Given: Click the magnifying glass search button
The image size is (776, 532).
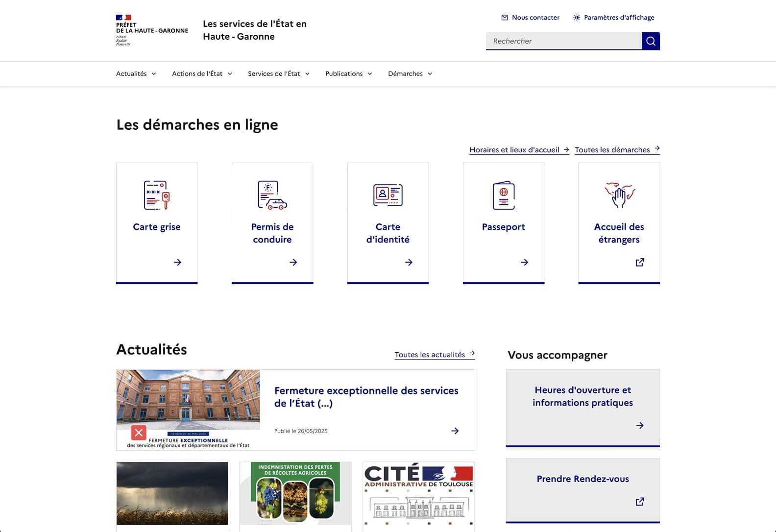Looking at the screenshot, I should pos(650,41).
